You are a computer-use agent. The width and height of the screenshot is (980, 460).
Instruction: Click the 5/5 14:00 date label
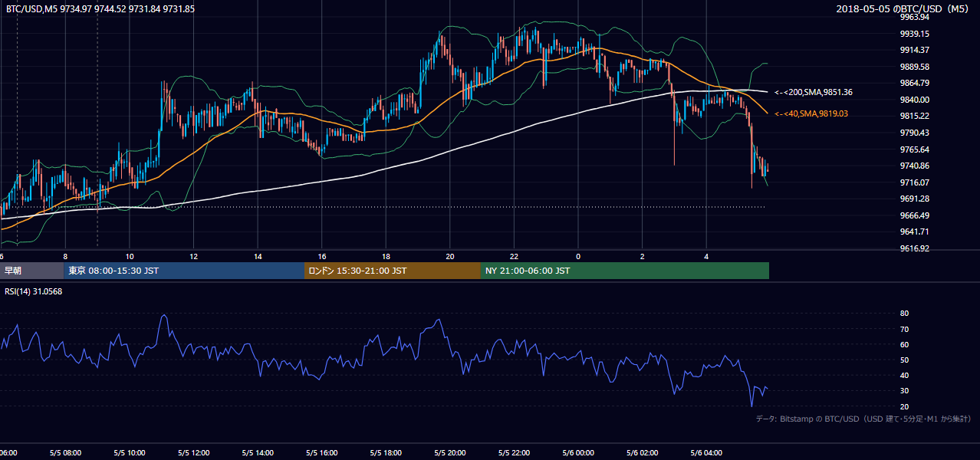coord(257,453)
